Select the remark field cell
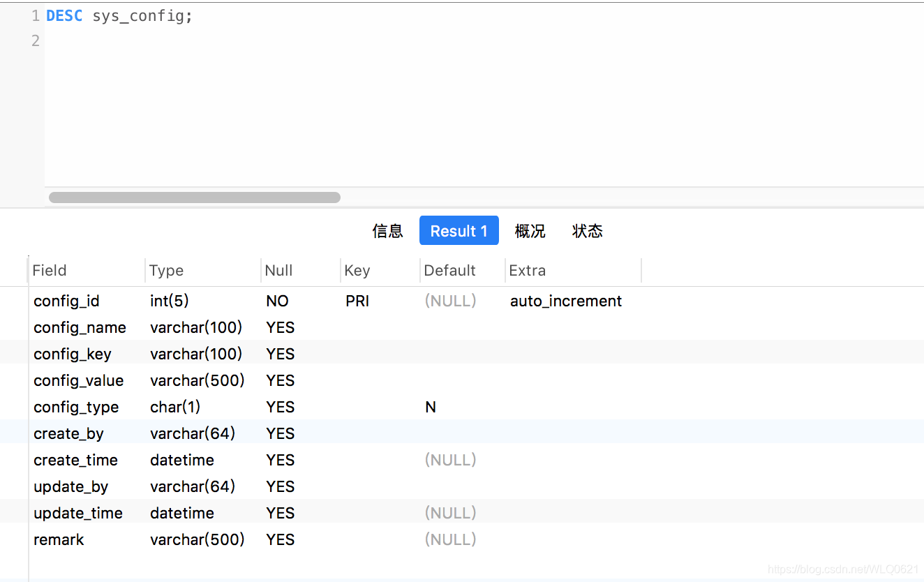Viewport: 924px width, 582px height. [x=59, y=539]
